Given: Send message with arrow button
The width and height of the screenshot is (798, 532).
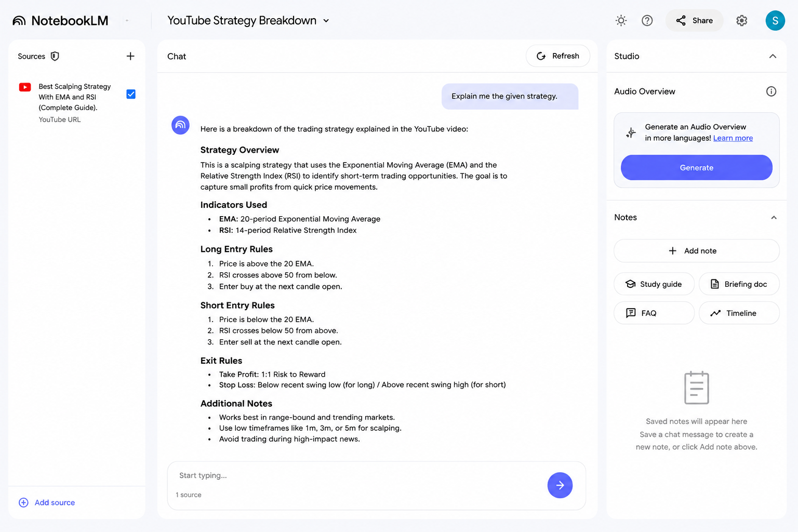Looking at the screenshot, I should (560, 485).
